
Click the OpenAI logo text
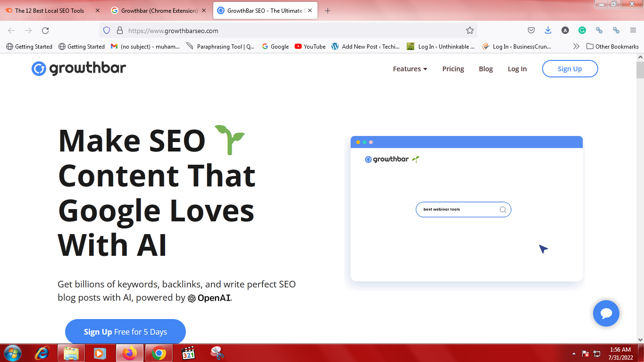pos(209,298)
